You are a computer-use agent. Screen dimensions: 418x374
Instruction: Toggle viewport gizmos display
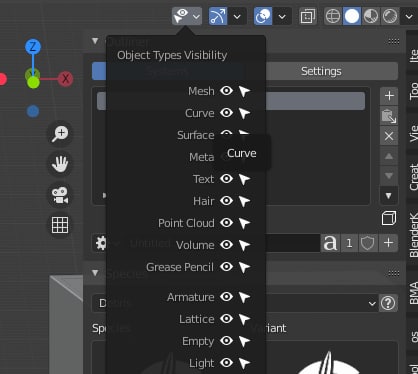pos(218,16)
